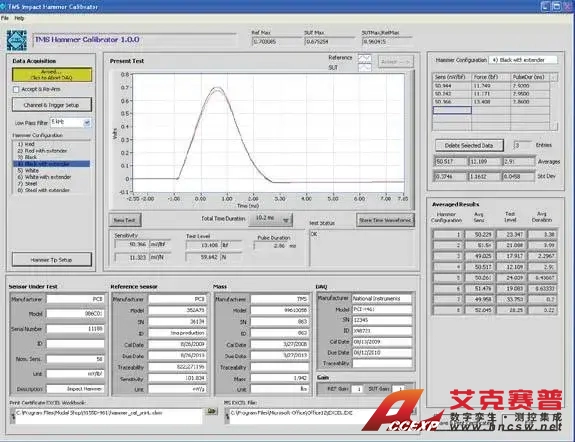Click Delete Selected Data button
Screen dimensions: 575x442
469,146
